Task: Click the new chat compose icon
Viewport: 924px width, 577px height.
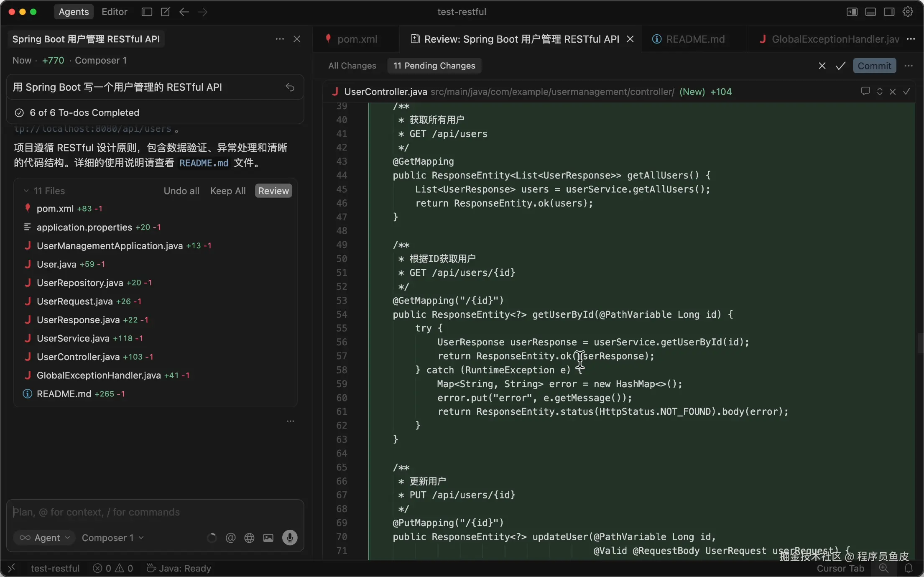Action: pos(165,12)
